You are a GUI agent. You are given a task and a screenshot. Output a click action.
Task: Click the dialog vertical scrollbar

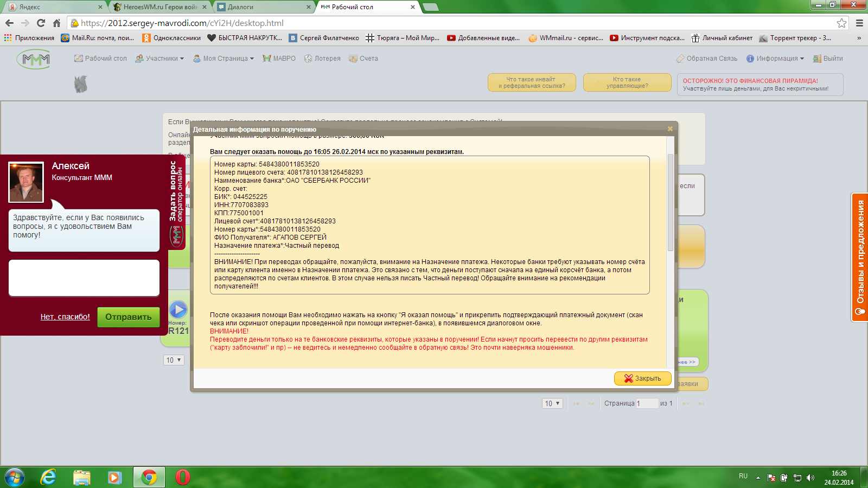670,202
